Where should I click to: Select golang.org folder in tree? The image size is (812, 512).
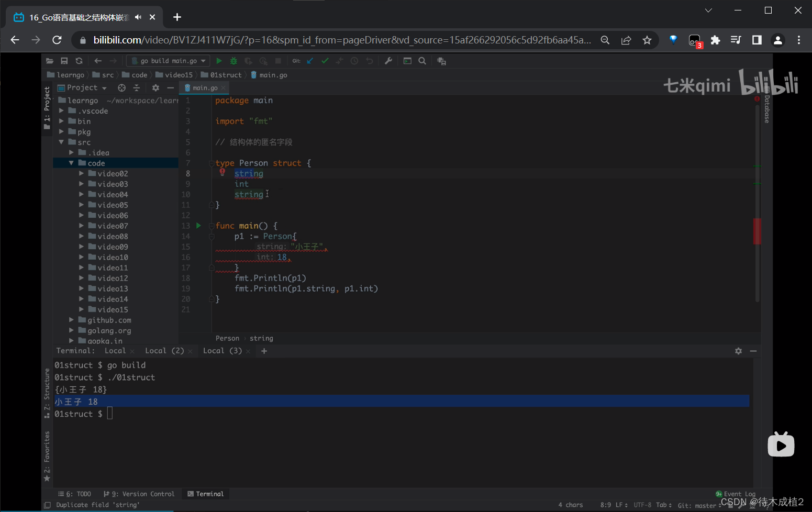tap(109, 331)
